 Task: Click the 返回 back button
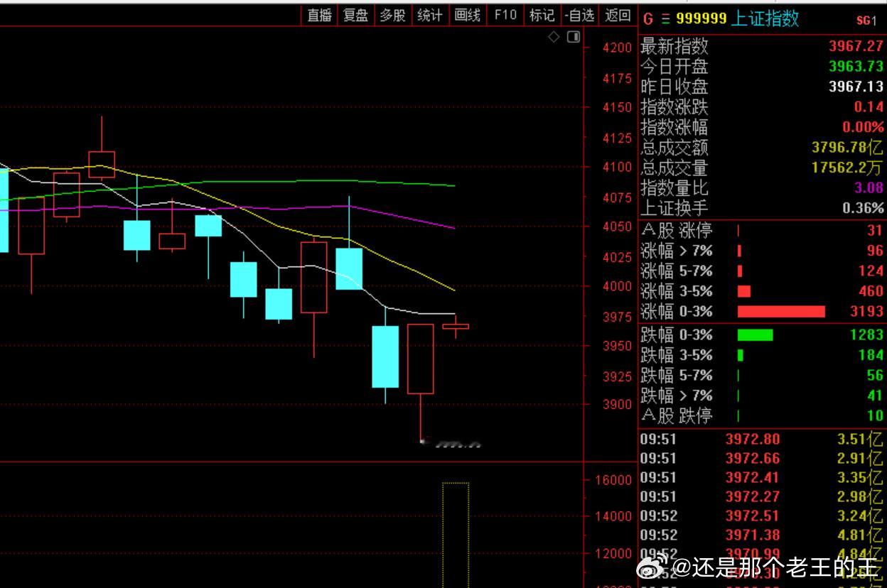click(x=618, y=15)
